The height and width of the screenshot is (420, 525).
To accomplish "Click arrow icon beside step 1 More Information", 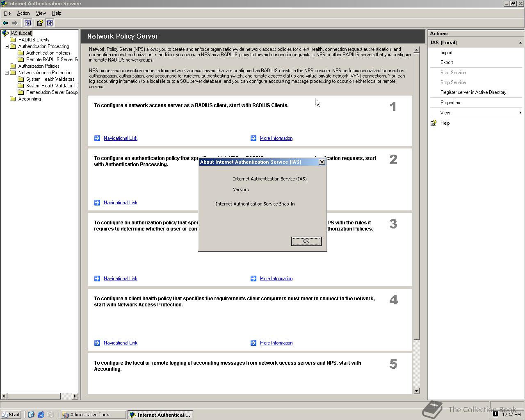I will 253,138.
